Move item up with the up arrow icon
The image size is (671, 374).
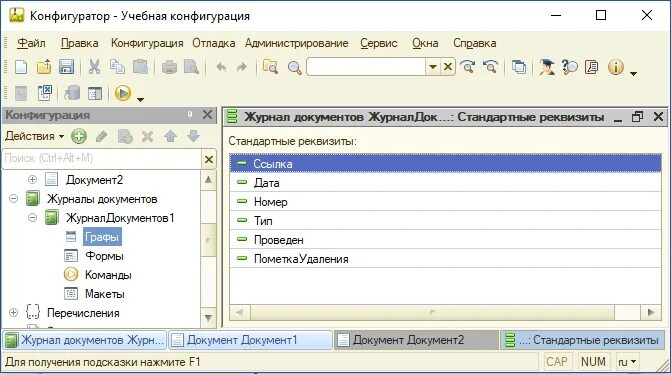coord(171,137)
